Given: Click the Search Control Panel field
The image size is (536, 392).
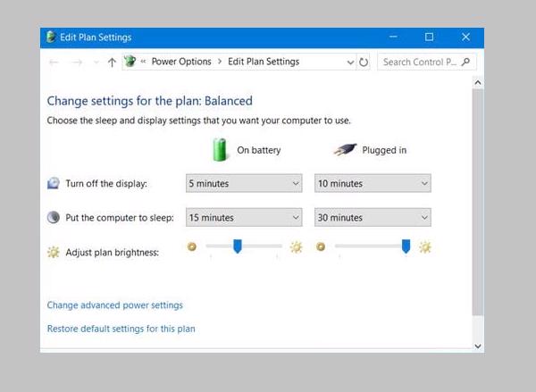Looking at the screenshot, I should point(420,63).
